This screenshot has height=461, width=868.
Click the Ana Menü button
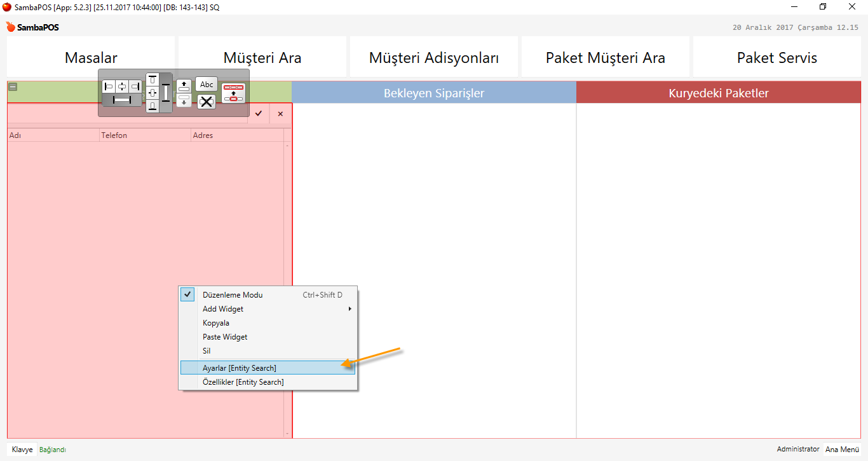point(842,449)
